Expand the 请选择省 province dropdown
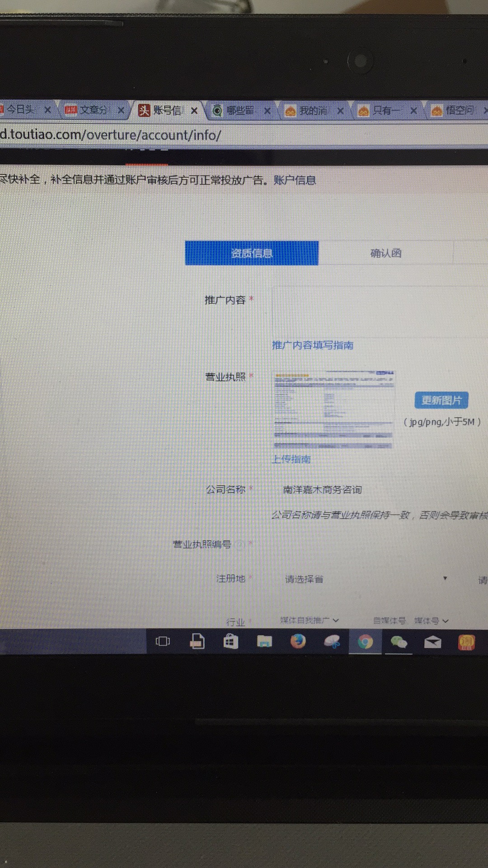Viewport: 488px width, 868px height. pos(366,579)
